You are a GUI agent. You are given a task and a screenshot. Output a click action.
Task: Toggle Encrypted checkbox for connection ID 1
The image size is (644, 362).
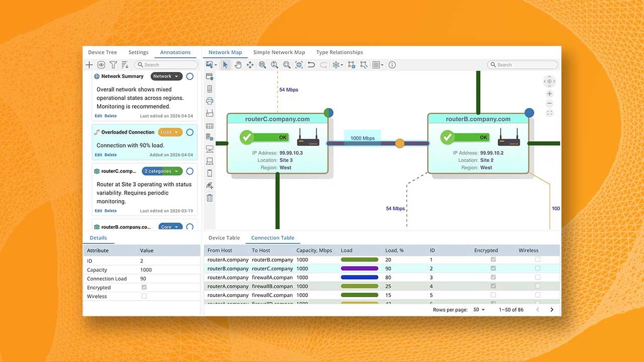coord(493,260)
